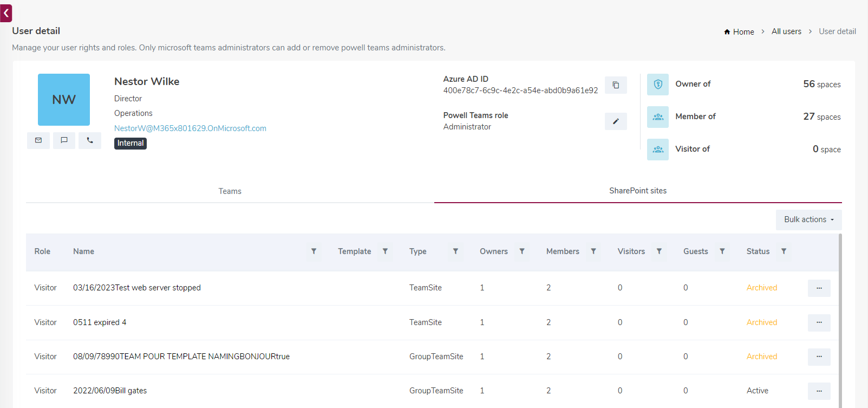Image resolution: width=868 pixels, height=408 pixels.
Task: Open actions for 08/09/78990TEAM POUR TEMPLATE row
Action: coord(819,357)
